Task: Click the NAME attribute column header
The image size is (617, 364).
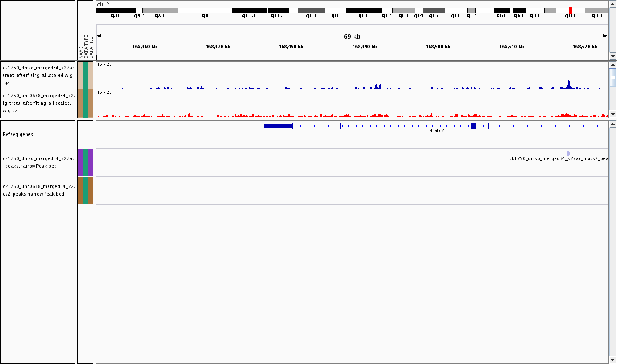Action: pyautogui.click(x=81, y=51)
